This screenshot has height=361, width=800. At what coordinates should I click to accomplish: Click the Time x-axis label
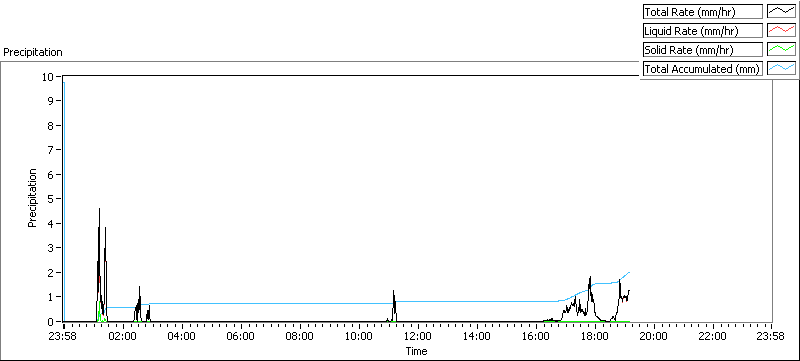coord(416,351)
